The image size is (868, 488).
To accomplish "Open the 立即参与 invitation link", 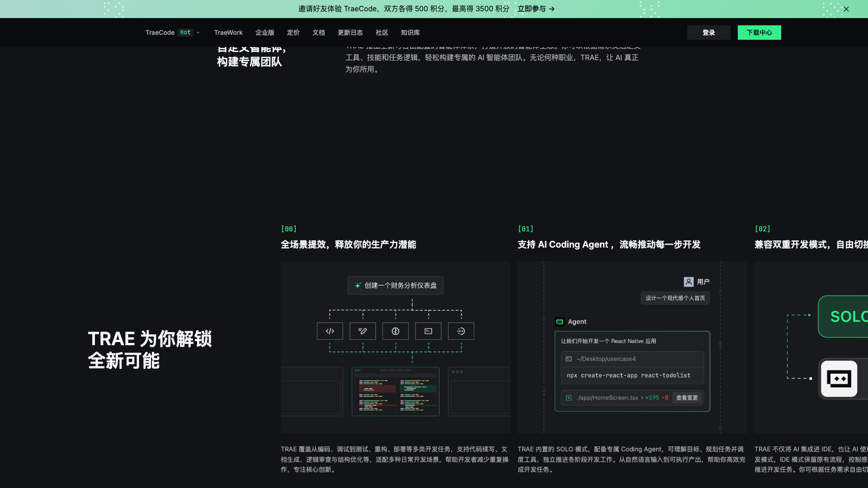I will pyautogui.click(x=536, y=9).
